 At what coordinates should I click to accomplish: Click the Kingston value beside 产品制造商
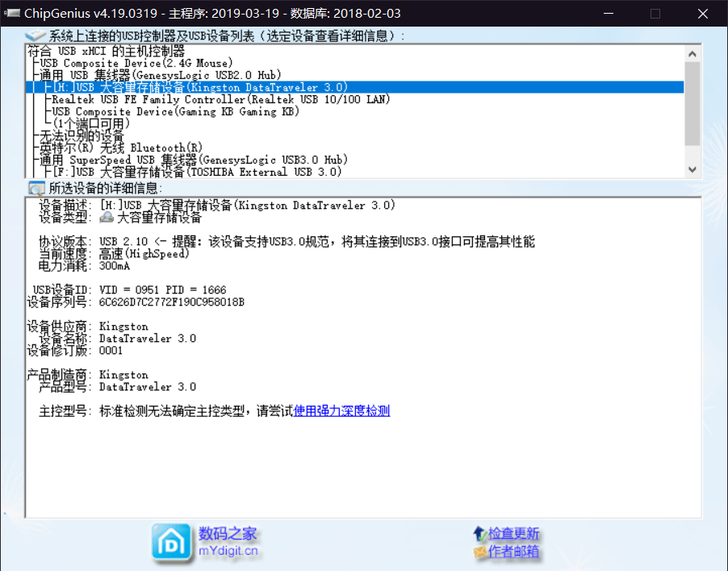pos(123,374)
